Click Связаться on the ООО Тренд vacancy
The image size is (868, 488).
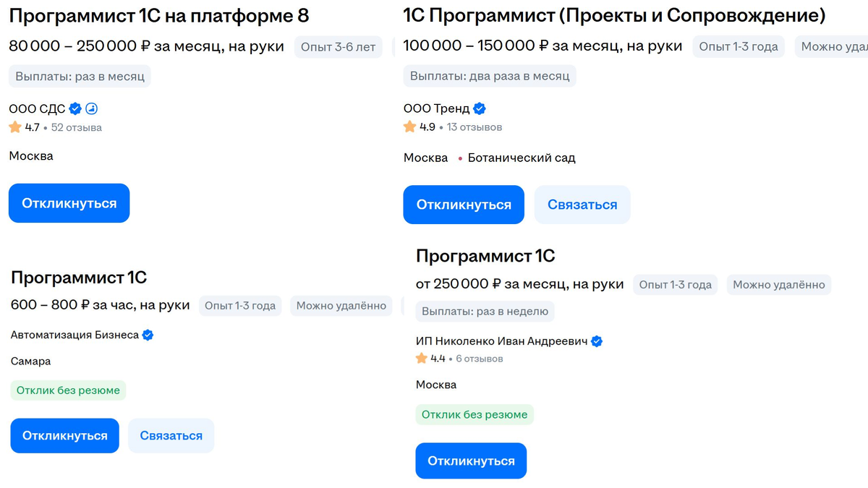[x=582, y=205]
